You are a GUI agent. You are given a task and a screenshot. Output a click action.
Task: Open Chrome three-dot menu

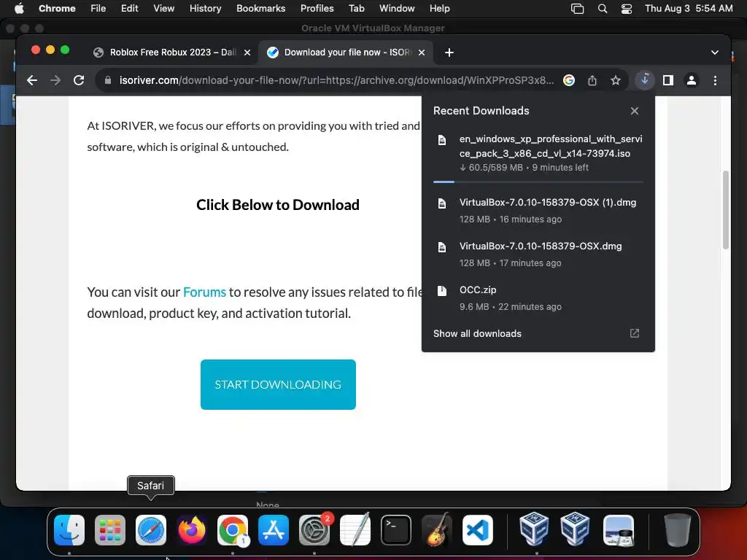point(715,80)
